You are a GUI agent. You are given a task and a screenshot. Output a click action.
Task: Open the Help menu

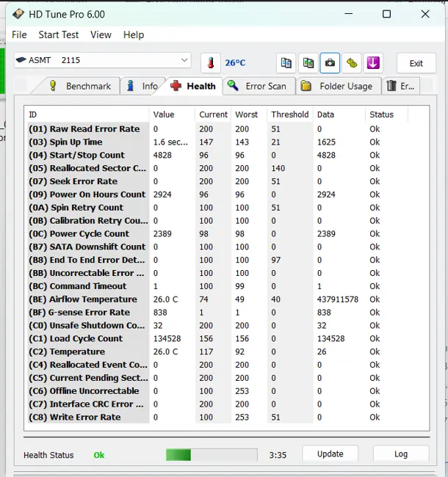point(134,34)
